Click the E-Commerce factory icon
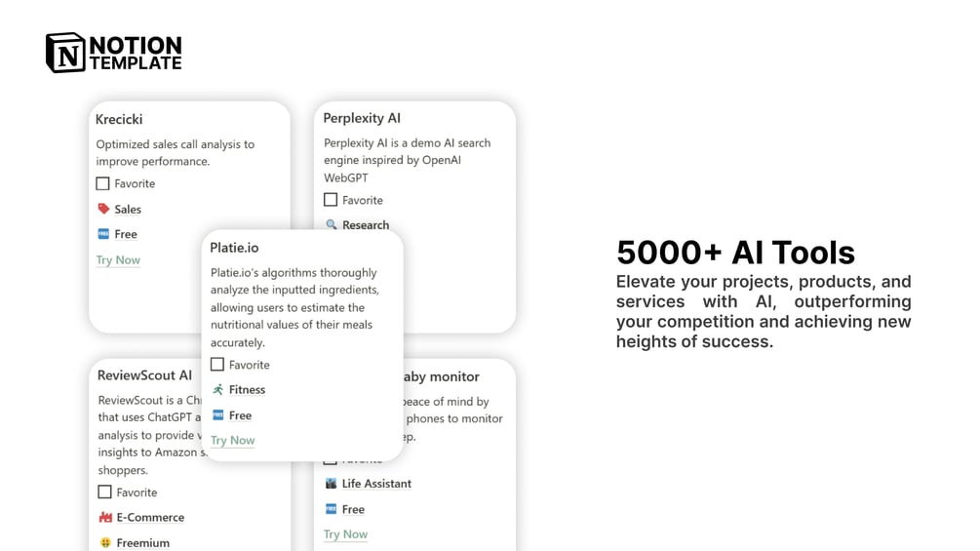 tap(105, 517)
